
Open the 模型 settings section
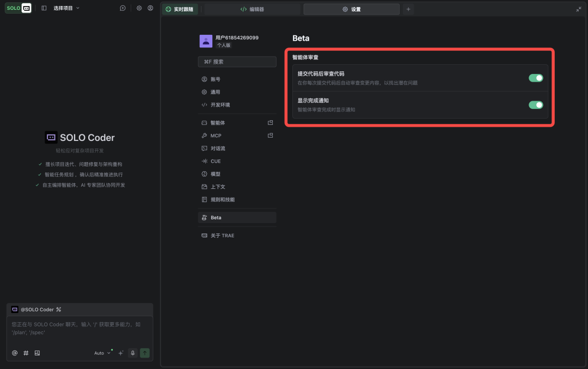237,174
